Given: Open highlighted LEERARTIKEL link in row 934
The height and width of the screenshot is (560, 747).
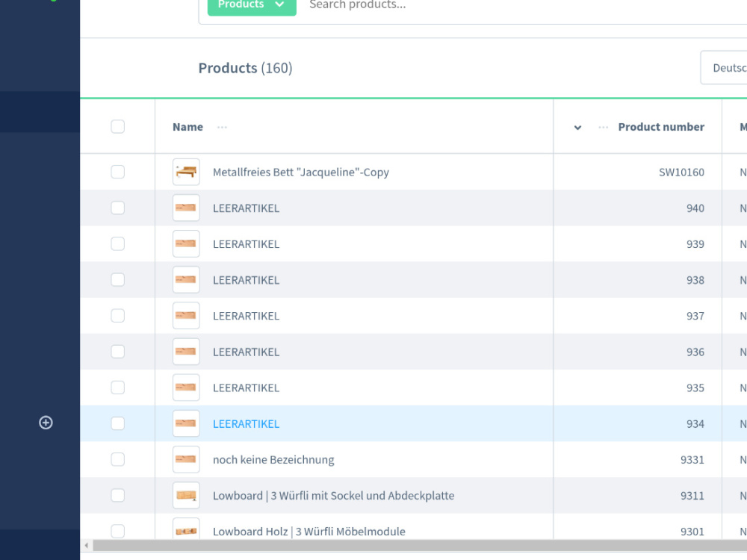Looking at the screenshot, I should pyautogui.click(x=246, y=424).
